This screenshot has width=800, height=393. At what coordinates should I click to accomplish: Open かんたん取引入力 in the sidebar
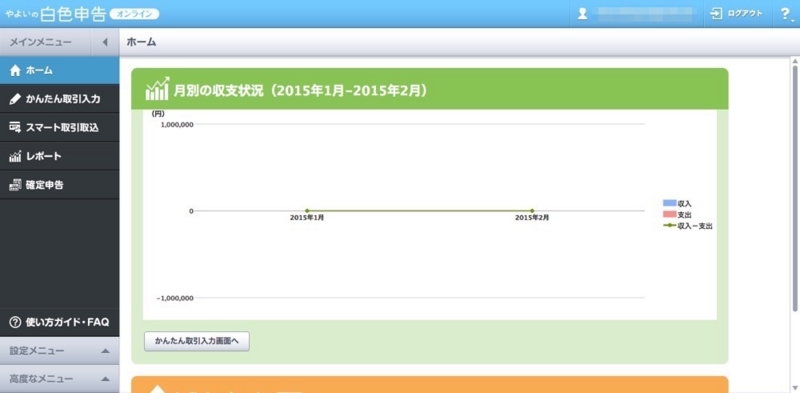click(x=59, y=99)
